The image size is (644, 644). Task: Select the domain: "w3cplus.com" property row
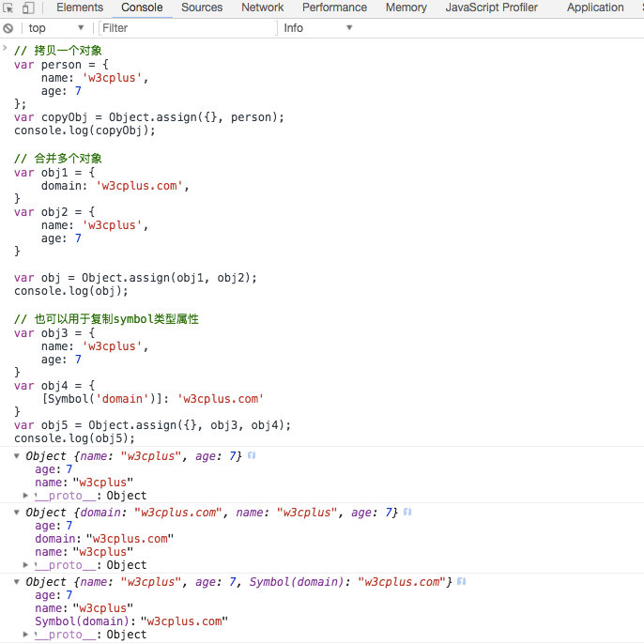[104, 539]
